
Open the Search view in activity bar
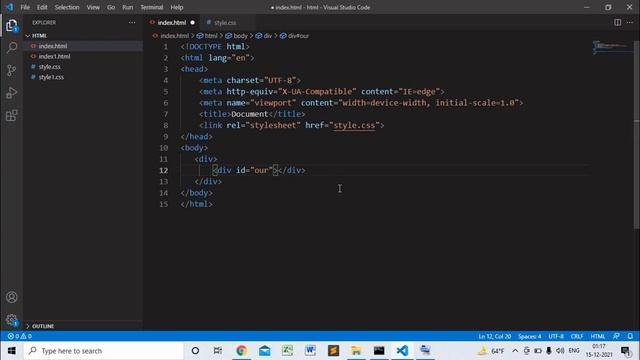11,48
